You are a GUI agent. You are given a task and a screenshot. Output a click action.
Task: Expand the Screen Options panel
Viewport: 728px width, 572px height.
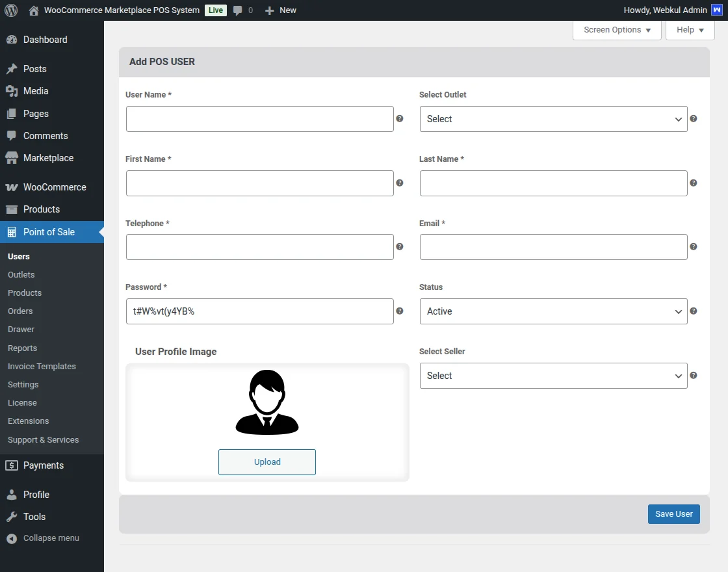click(x=617, y=30)
